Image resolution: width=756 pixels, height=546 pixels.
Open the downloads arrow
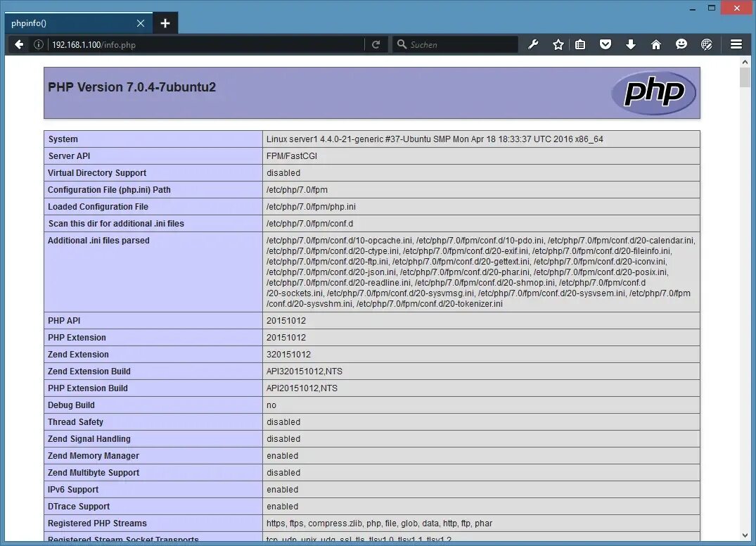(x=631, y=44)
